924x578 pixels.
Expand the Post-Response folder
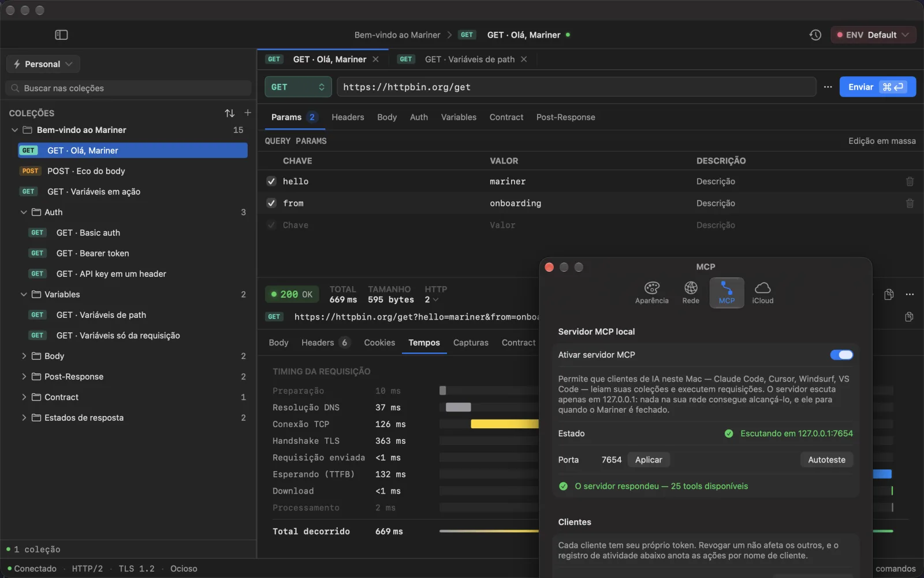[24, 376]
